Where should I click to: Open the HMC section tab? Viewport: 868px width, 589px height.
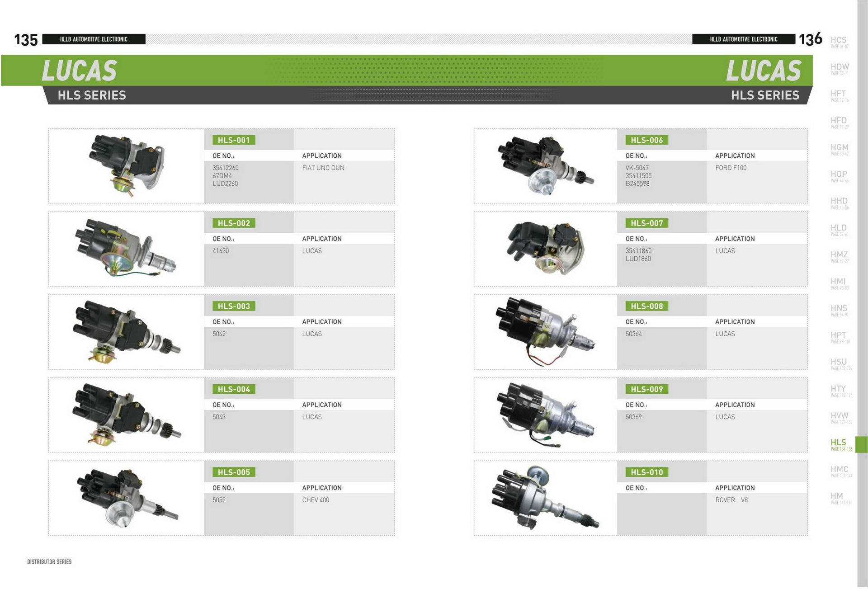840,471
